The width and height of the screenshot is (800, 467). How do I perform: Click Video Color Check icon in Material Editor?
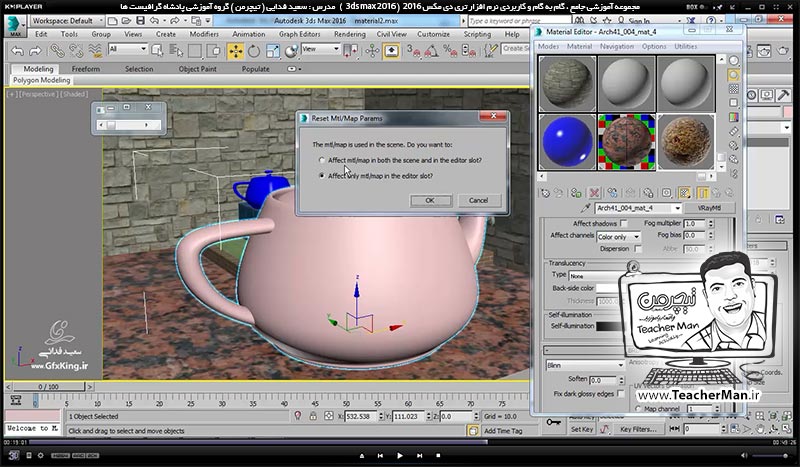pyautogui.click(x=734, y=117)
